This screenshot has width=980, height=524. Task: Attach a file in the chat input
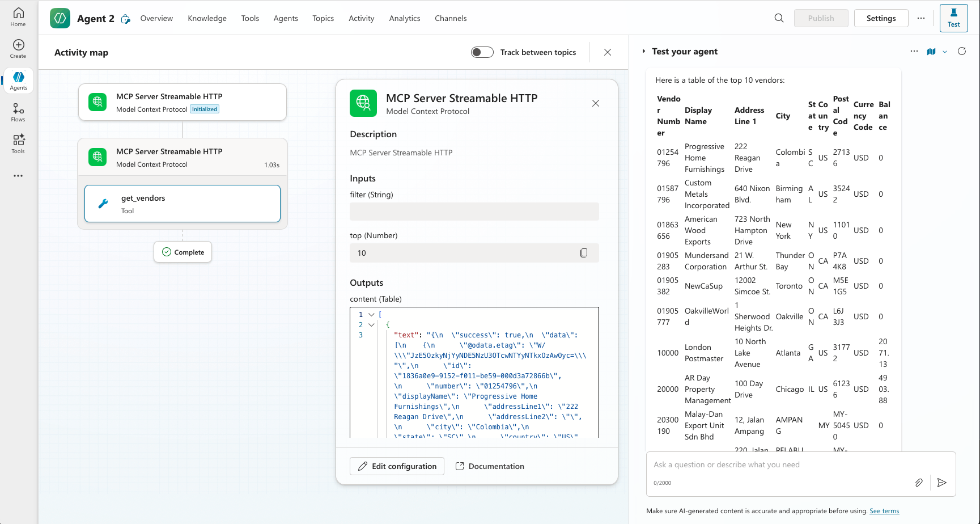[x=919, y=483]
